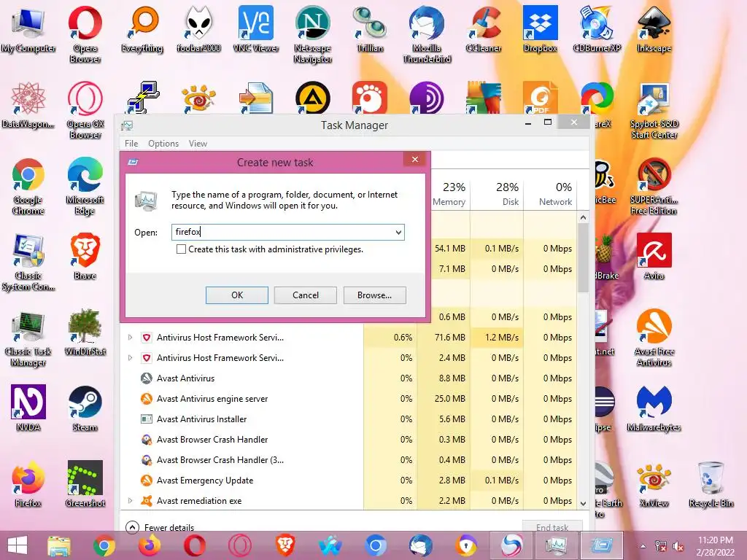Screen dimensions: 747x560
Task: Cancel the Create new task dialog
Action: tap(306, 295)
